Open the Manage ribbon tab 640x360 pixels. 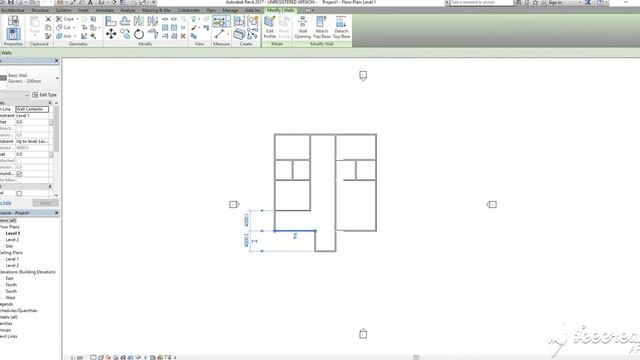tap(231, 10)
